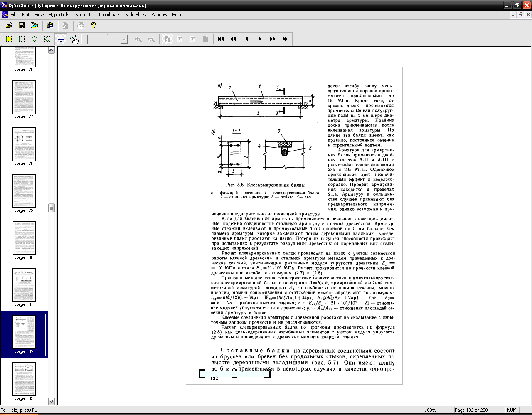Click the thumbnail panel scrollbar thumb
Viewport: 532px width, 415px height.
pos(52,208)
